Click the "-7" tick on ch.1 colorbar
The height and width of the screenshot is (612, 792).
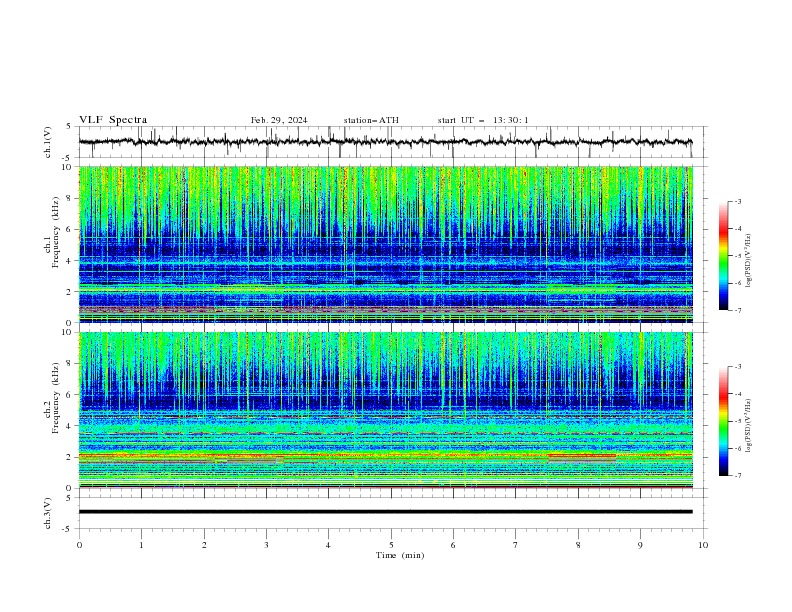click(738, 310)
